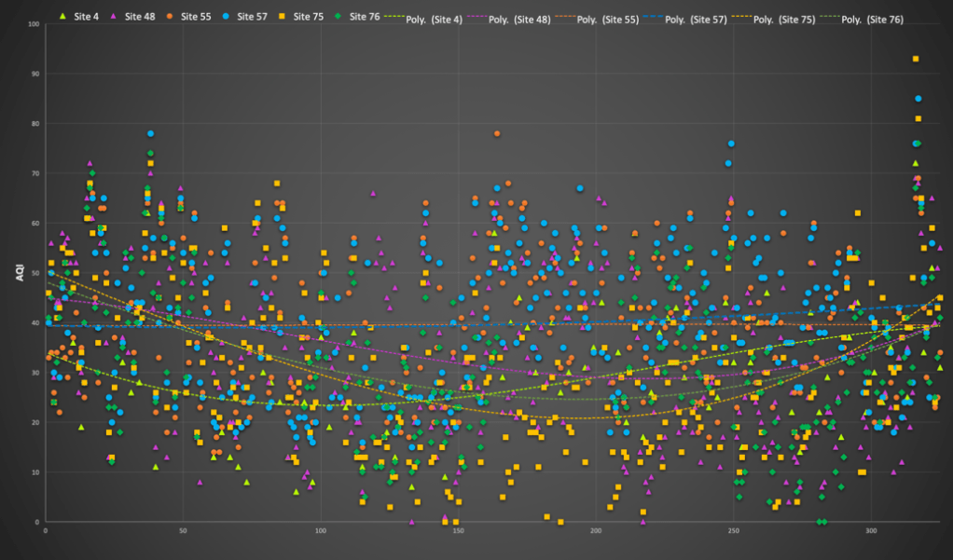Click the Site 4 yellow triangle legend marker

[x=62, y=17]
